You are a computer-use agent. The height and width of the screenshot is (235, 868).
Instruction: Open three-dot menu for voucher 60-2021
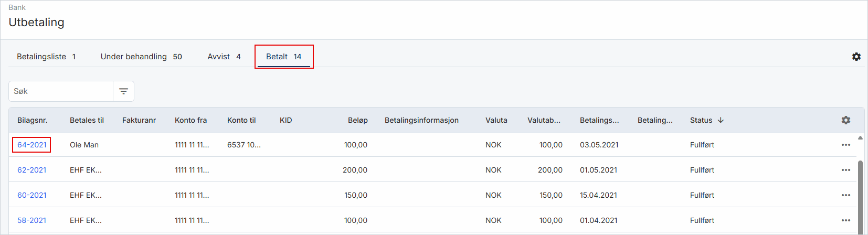tap(845, 195)
